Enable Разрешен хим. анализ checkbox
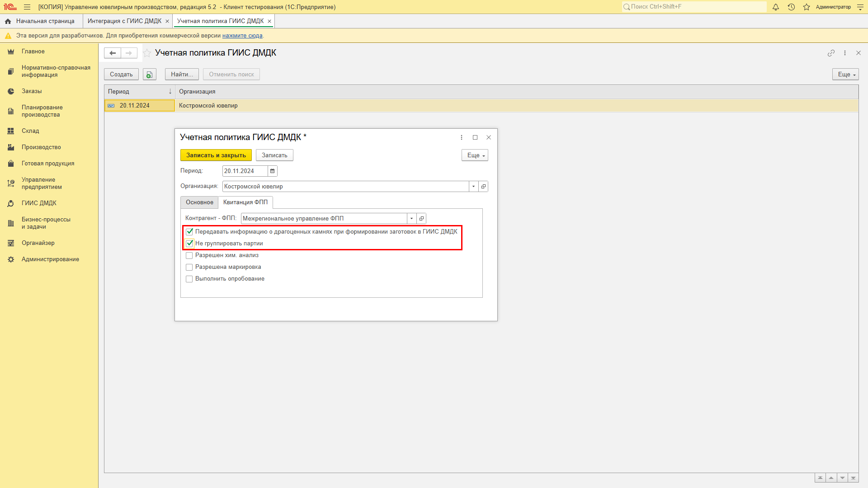This screenshot has width=868, height=488. 189,255
